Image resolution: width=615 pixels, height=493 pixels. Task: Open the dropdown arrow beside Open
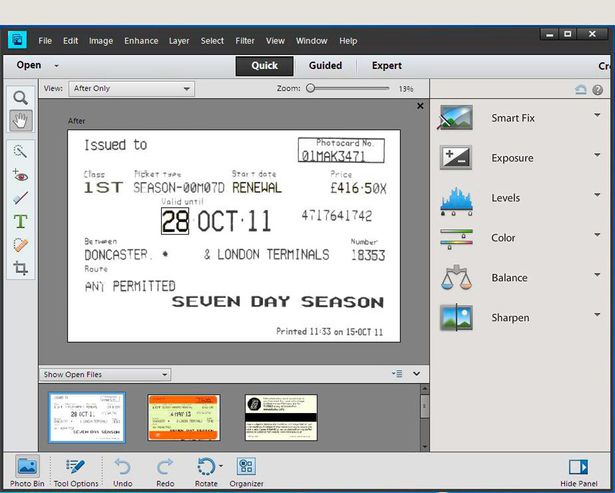[56, 66]
